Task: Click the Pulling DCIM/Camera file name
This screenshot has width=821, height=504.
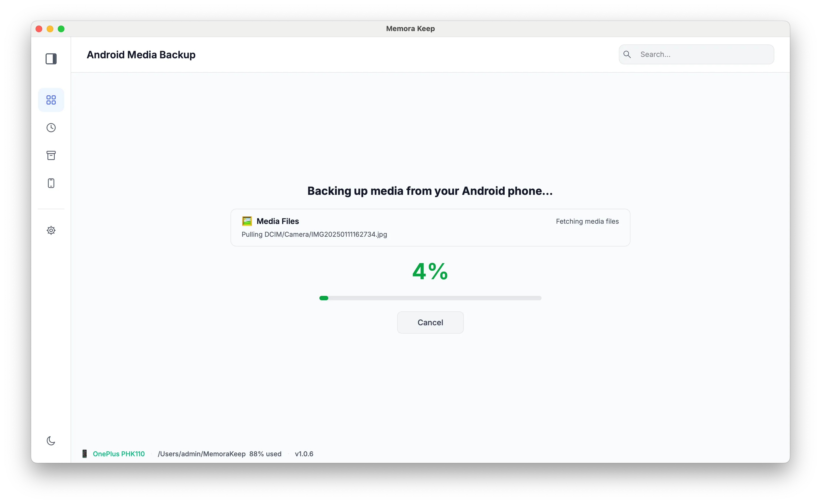Action: 314,234
